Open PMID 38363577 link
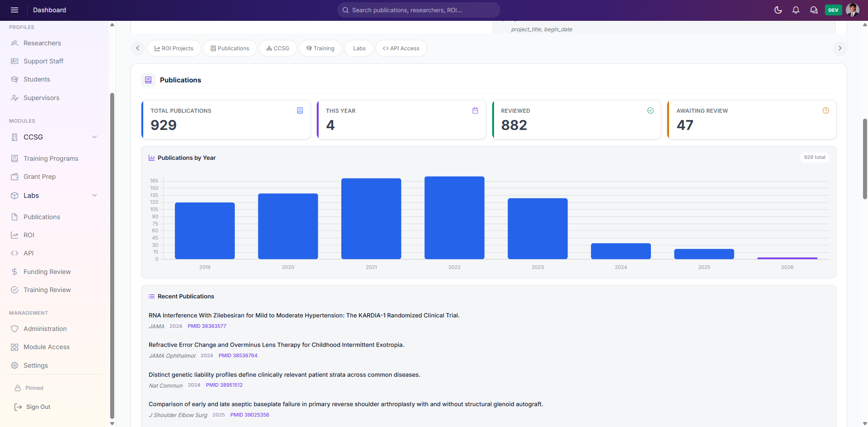Viewport: 868px width, 427px height. click(x=207, y=326)
